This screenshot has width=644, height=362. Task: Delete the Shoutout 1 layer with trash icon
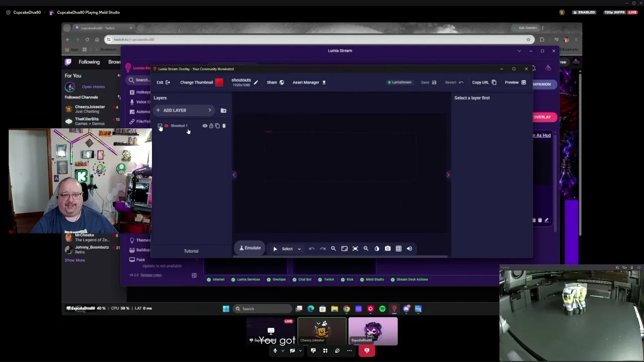pos(224,126)
